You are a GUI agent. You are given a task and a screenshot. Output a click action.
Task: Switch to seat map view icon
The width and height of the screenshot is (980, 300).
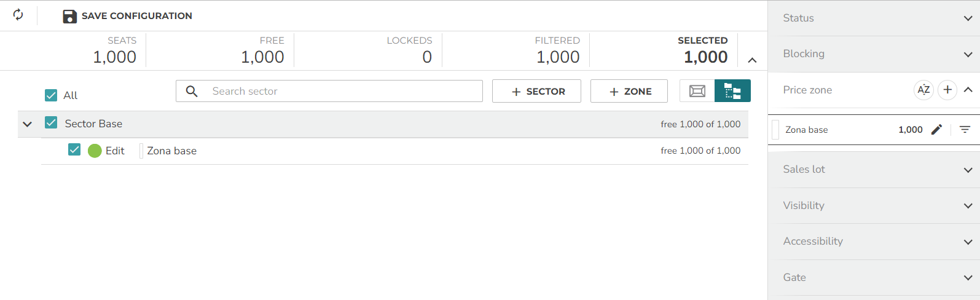point(697,91)
